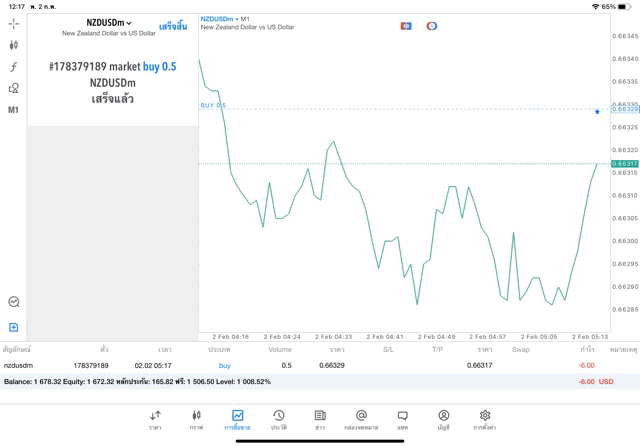Change the M1 timeframe selector

[14, 110]
